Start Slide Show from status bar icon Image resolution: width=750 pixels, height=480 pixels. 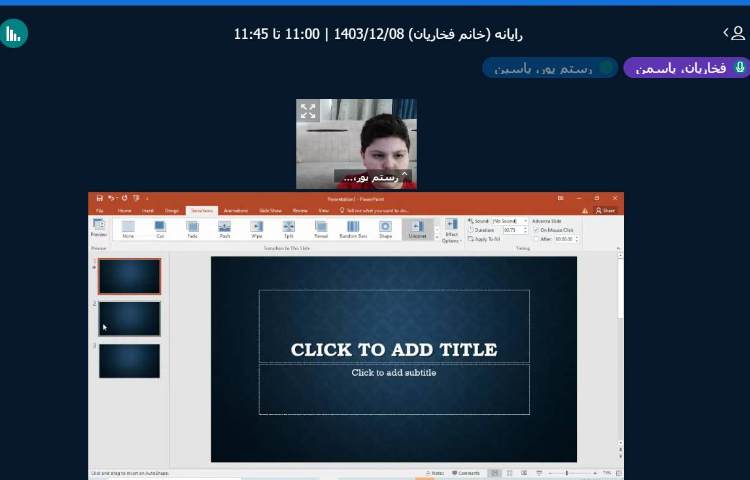(x=539, y=473)
